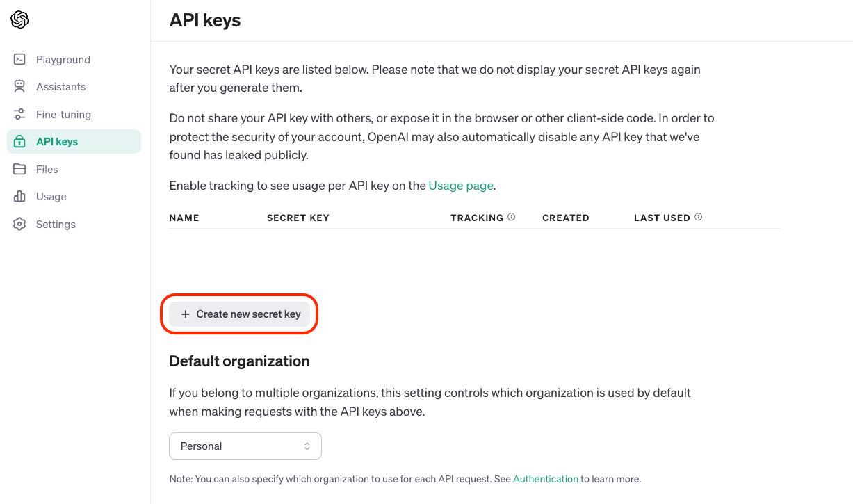The height and width of the screenshot is (504, 853).
Task: Click the Assistants sidebar icon
Action: [x=19, y=86]
